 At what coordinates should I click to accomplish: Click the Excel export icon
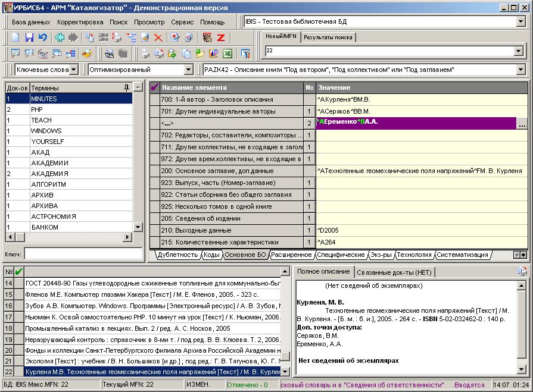(227, 54)
